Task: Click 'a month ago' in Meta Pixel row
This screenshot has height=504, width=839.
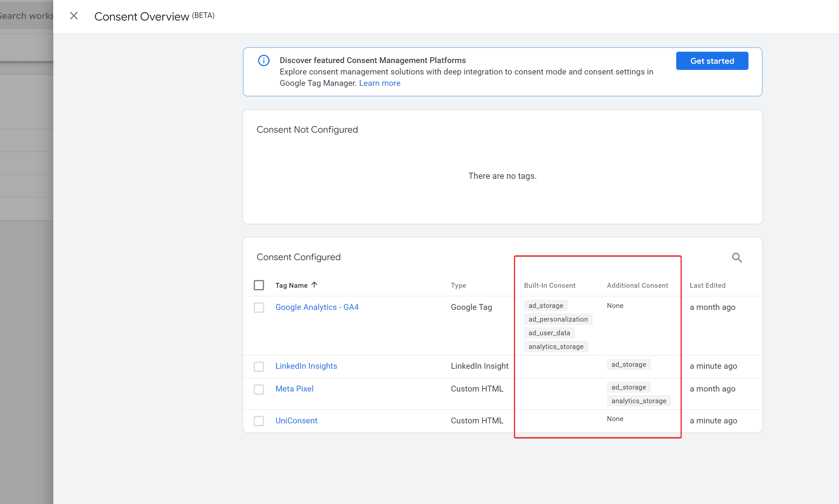Action: [712, 389]
